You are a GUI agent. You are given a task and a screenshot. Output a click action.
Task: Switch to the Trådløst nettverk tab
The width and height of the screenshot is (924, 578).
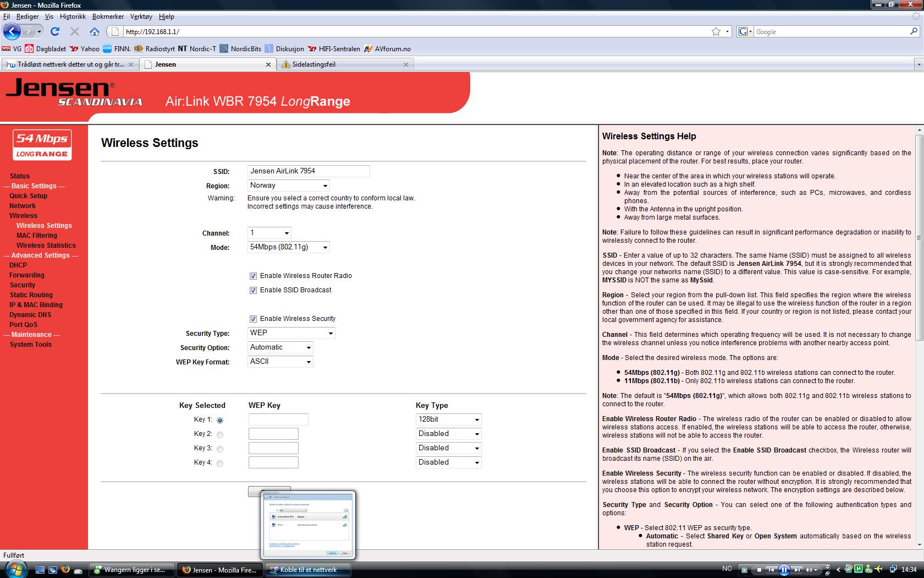click(70, 64)
